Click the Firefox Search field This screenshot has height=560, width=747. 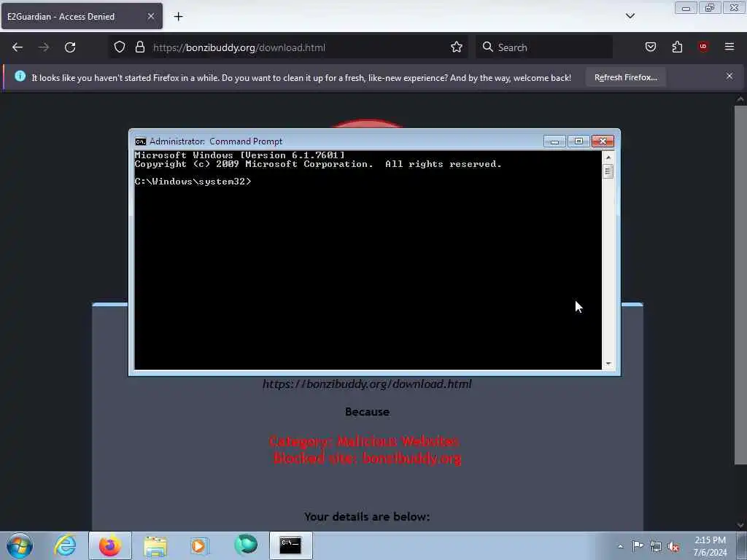pos(544,47)
